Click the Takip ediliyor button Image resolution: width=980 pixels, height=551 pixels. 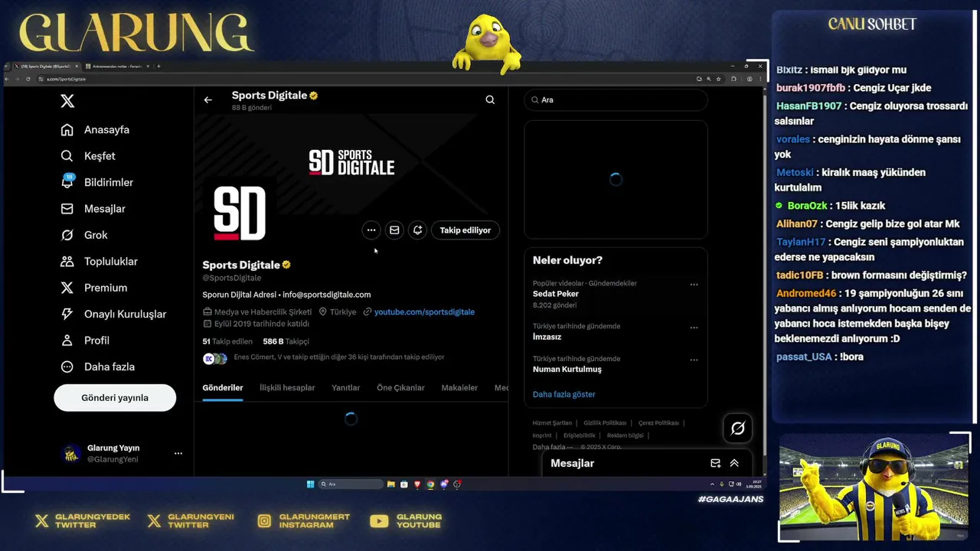465,230
